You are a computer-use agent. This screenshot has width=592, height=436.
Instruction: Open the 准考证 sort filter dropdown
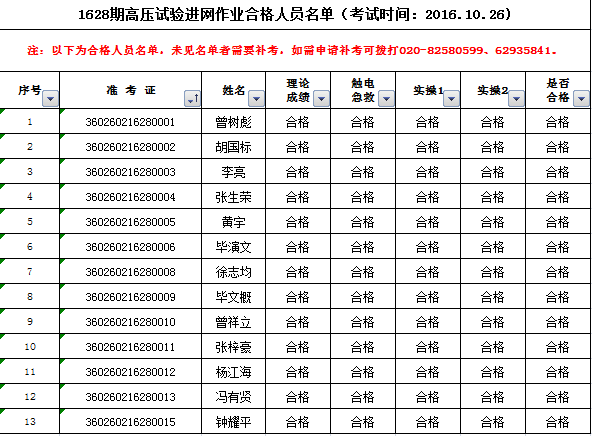(x=193, y=99)
